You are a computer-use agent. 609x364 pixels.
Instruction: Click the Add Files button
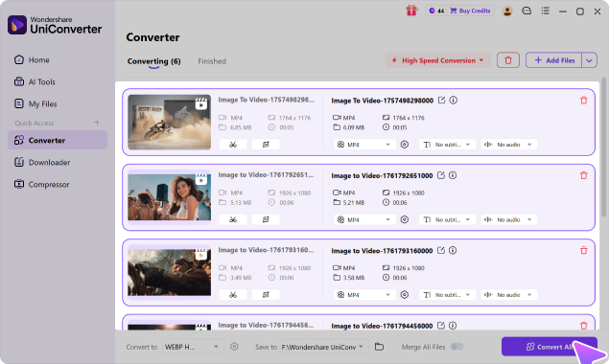(x=553, y=60)
